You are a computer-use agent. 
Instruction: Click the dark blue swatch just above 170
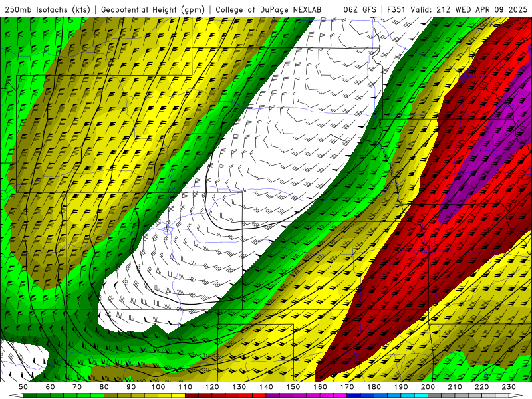coord(354,396)
